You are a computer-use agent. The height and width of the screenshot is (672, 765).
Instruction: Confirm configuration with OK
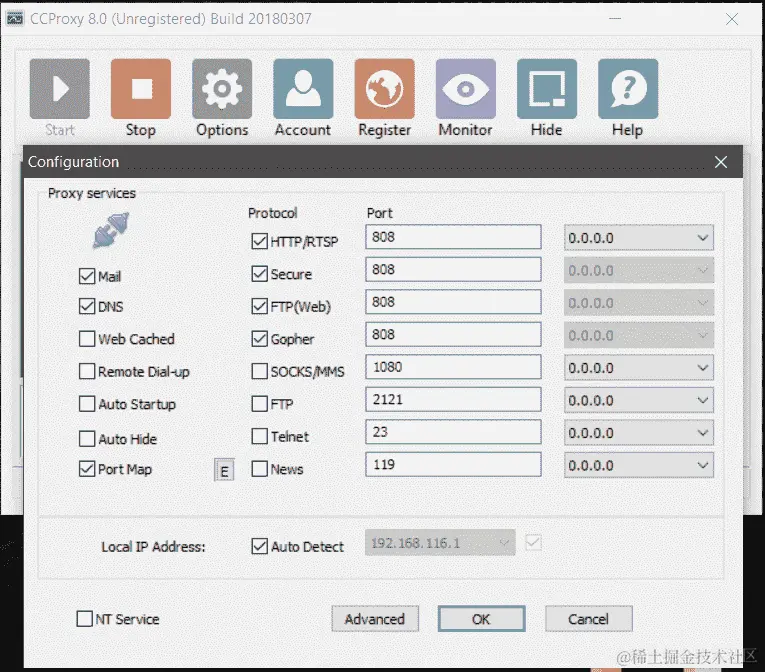click(481, 619)
